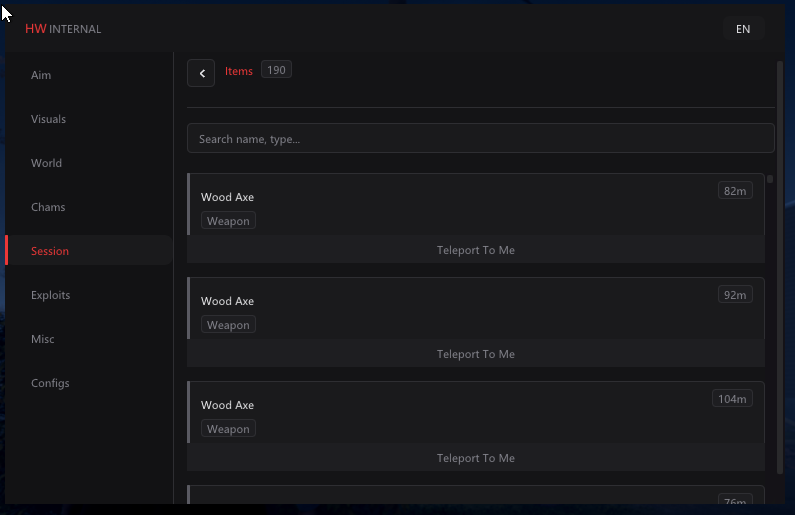
Task: Select the Wood Axe name at 82m
Action: (227, 197)
